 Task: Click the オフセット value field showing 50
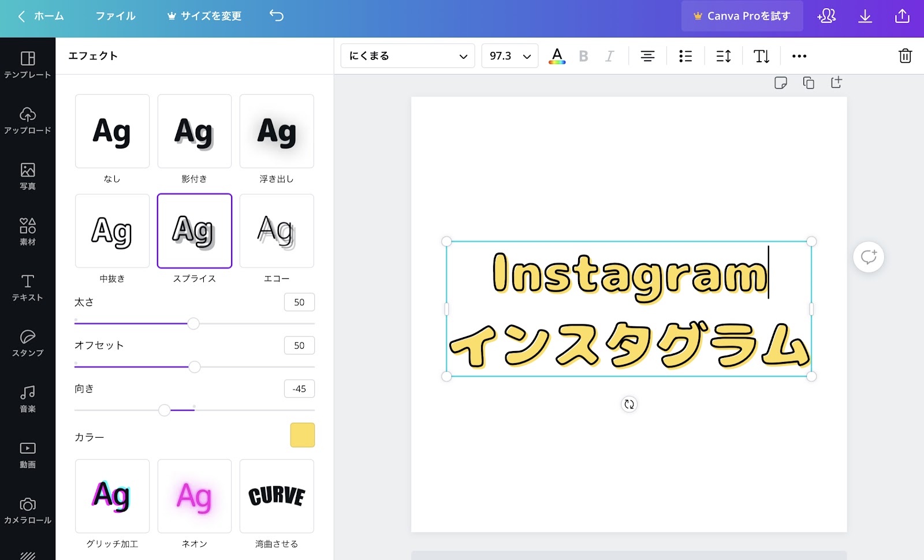pyautogui.click(x=299, y=345)
